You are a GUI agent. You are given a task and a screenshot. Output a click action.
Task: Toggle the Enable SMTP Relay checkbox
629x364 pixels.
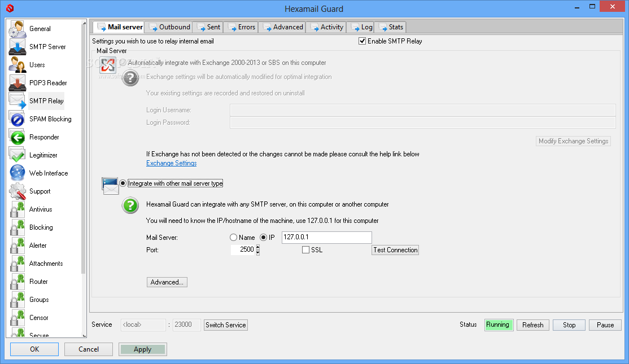pyautogui.click(x=362, y=41)
